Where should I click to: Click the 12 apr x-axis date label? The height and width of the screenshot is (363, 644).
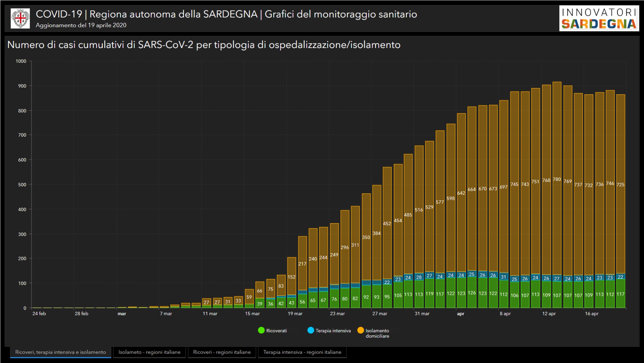[549, 313]
